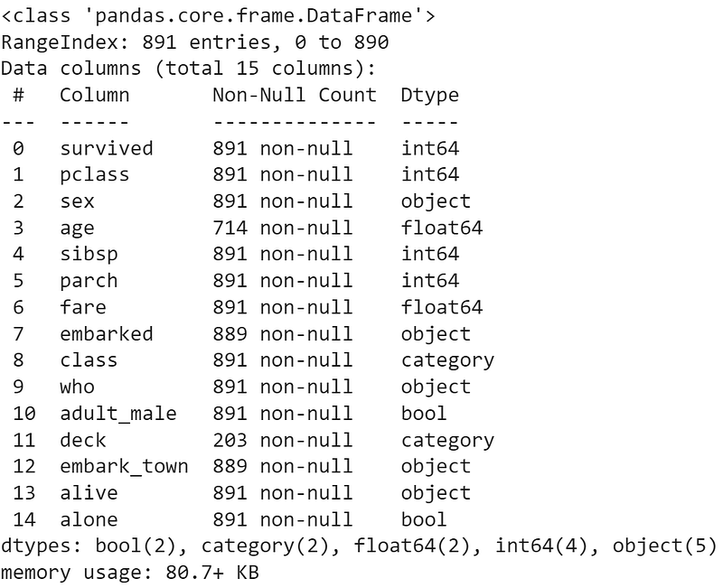Click the 'survived' column name
Viewport: 723px width, 588px height.
[x=107, y=148]
